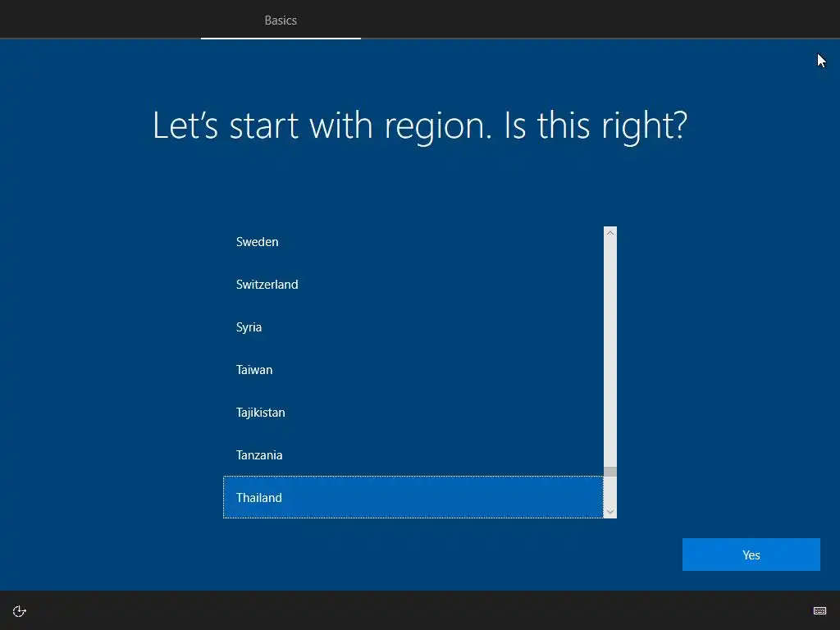The image size is (840, 630).
Task: Select Sweden in the region list
Action: point(413,242)
